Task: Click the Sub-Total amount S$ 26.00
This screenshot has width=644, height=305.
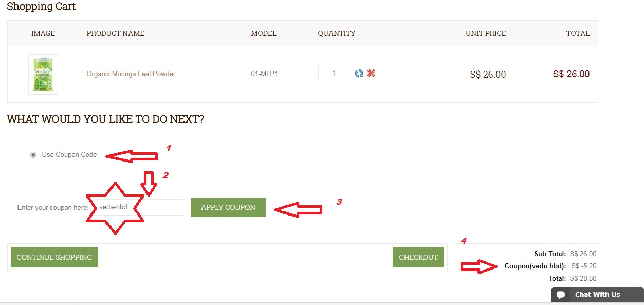Action: click(x=583, y=254)
